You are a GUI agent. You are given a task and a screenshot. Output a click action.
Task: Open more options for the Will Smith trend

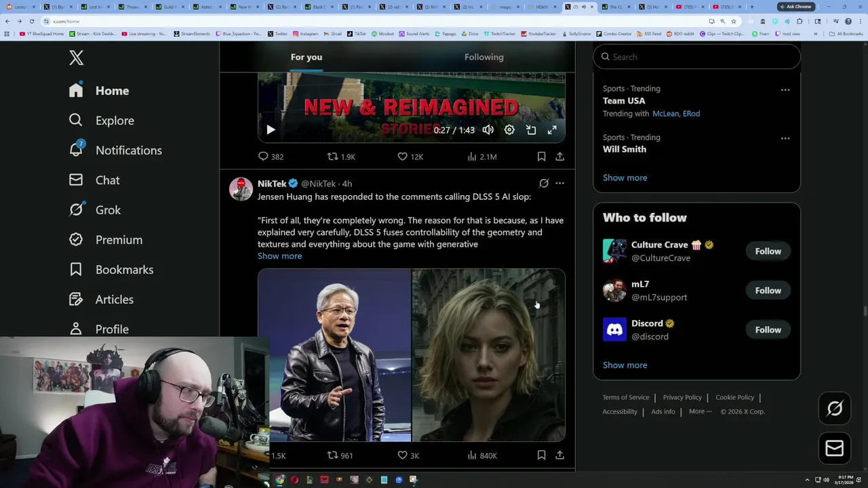785,138
